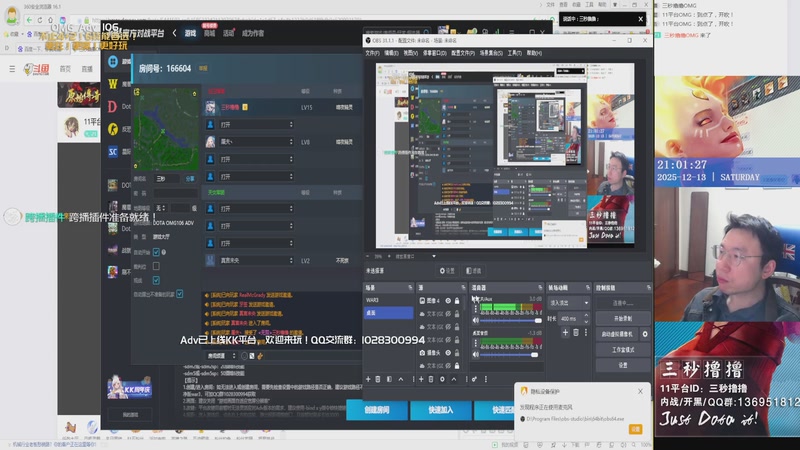Select the WAR3 scene in OBS
The image size is (800, 450).
[x=388, y=300]
